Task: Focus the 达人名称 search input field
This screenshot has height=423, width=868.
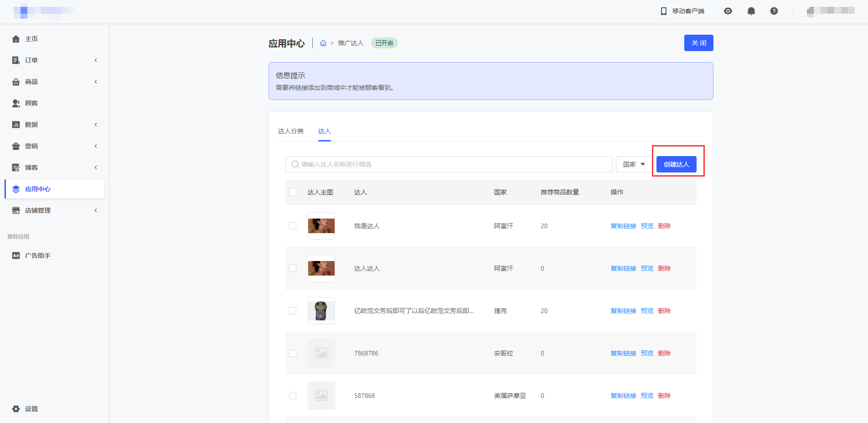Action: point(449,164)
